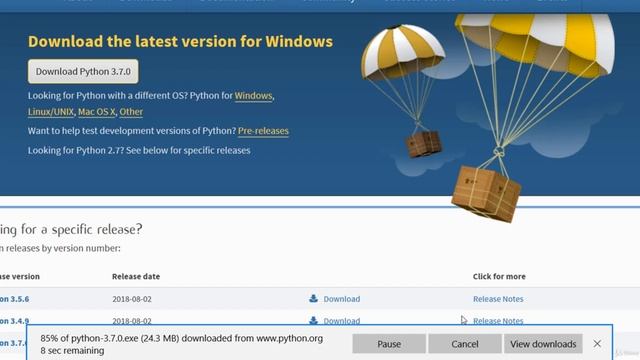
Task: Open the Python 3.5.6 release version link
Action: click(14, 299)
